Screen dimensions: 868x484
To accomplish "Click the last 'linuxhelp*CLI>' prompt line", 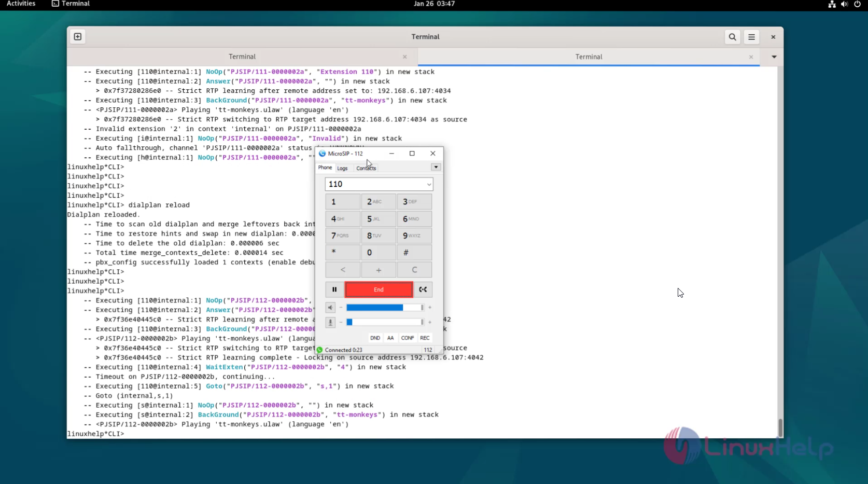I will coord(95,434).
